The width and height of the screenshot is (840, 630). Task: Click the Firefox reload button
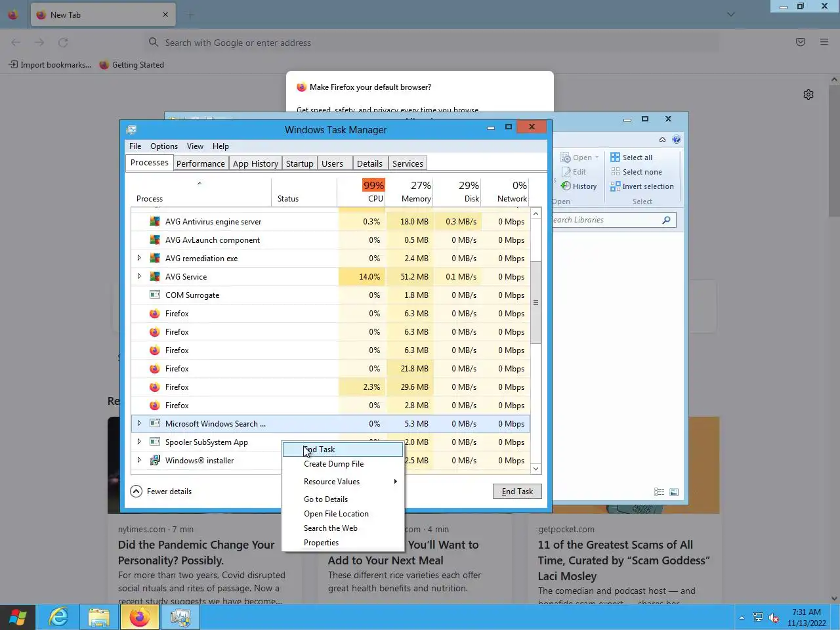pyautogui.click(x=63, y=42)
